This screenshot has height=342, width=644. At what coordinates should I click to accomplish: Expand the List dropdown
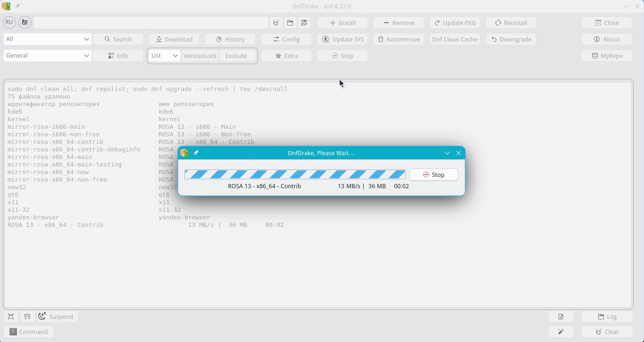click(x=164, y=56)
